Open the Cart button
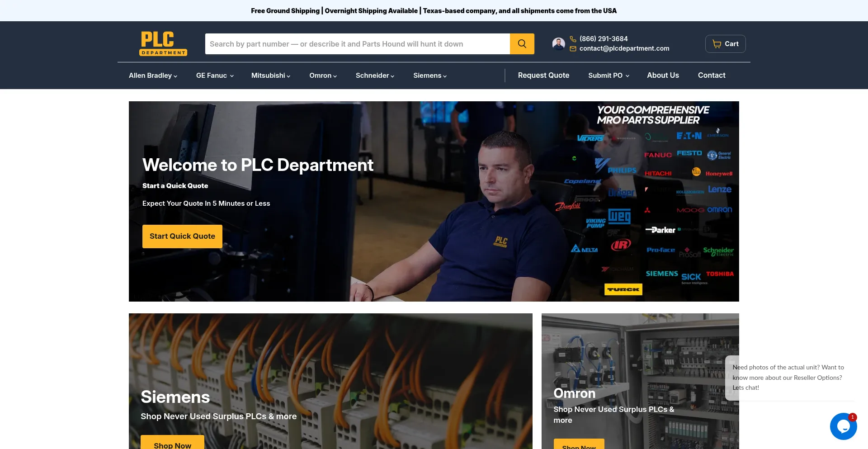The image size is (868, 449). click(725, 44)
